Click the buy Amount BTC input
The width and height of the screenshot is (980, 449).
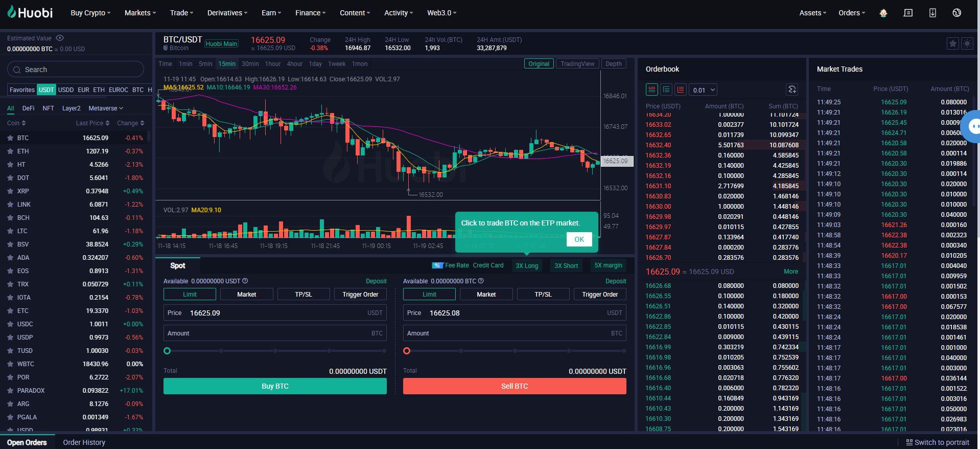[x=275, y=333]
